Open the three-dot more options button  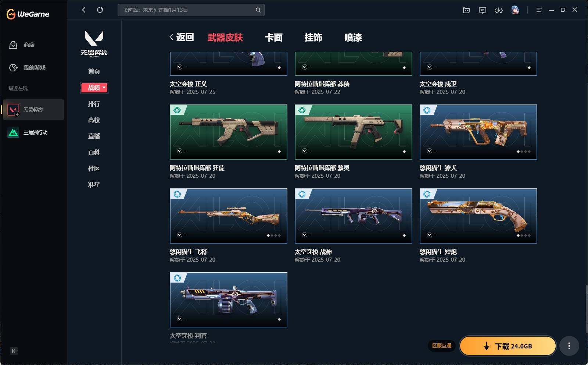click(x=569, y=346)
